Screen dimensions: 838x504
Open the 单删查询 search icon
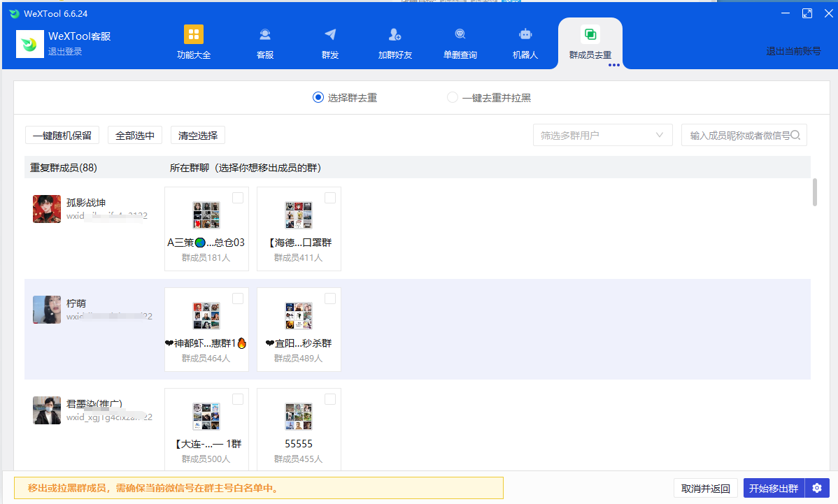pyautogui.click(x=460, y=35)
